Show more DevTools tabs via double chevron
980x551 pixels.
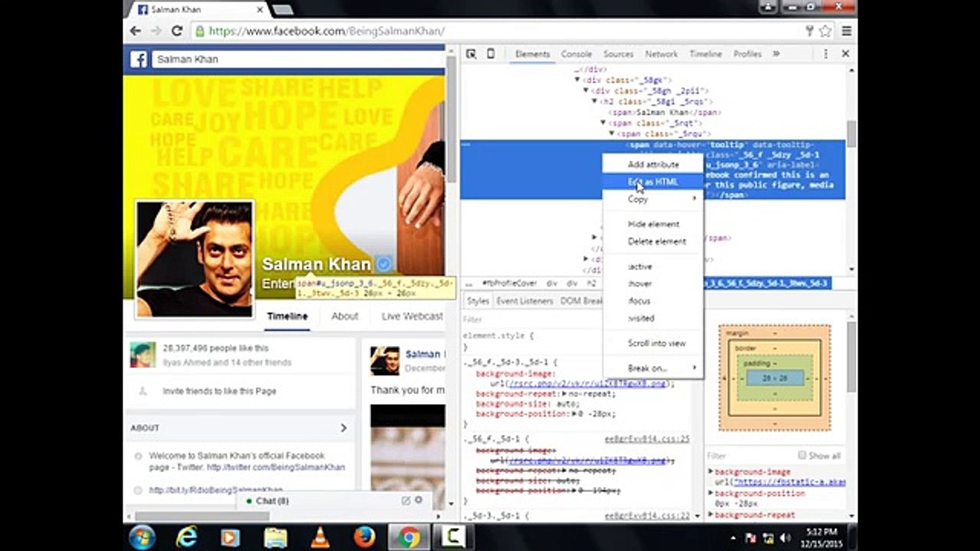[x=776, y=54]
